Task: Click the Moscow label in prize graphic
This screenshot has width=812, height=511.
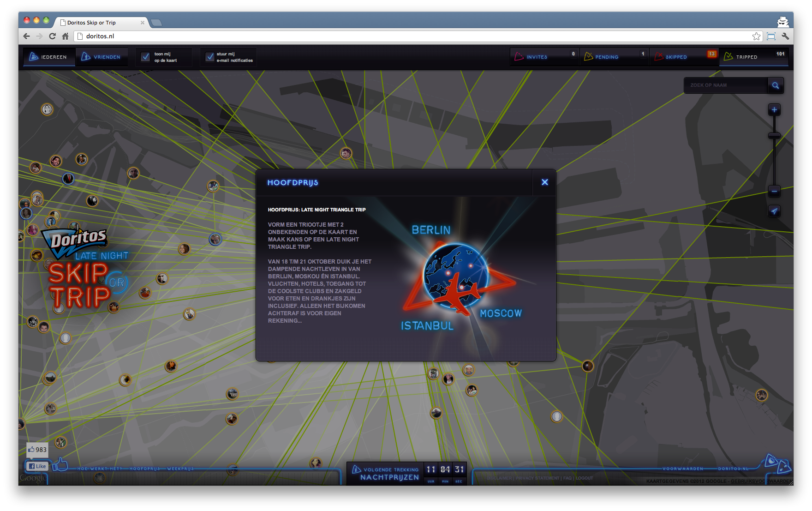Action: pyautogui.click(x=501, y=313)
